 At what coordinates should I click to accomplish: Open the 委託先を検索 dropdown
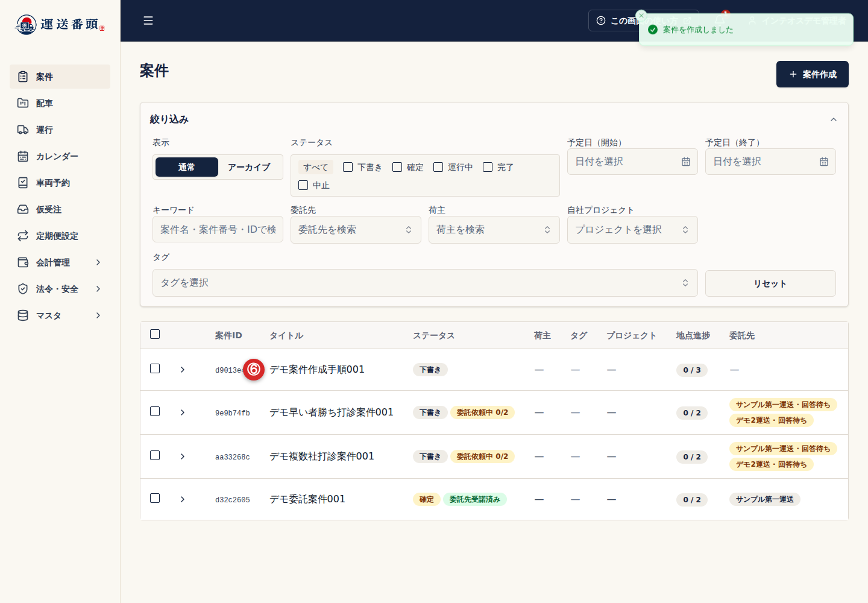click(356, 230)
